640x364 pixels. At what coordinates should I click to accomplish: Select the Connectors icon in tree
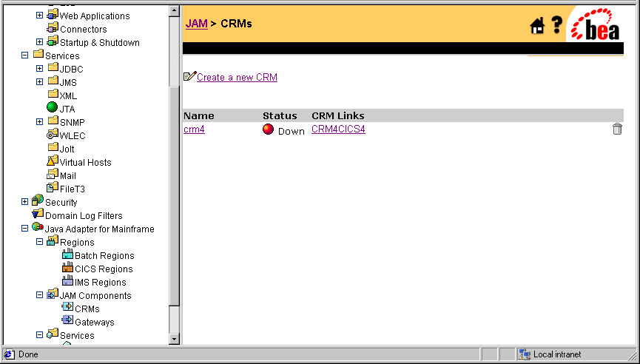click(53, 28)
